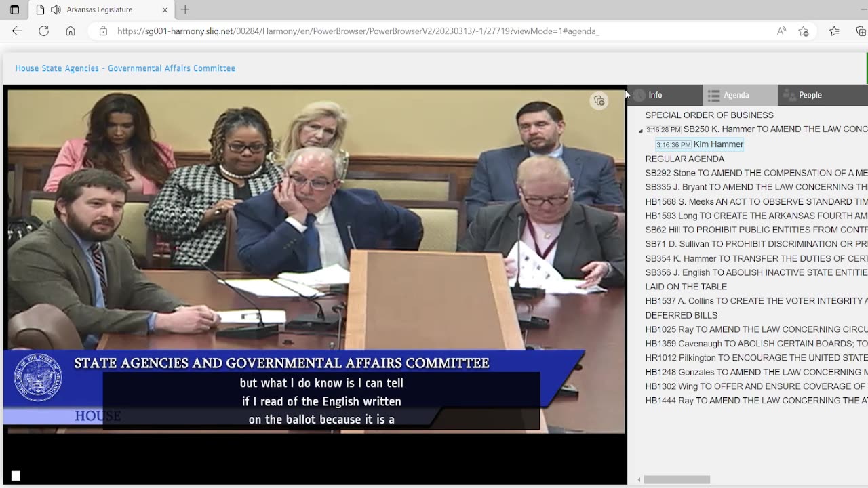This screenshot has width=868, height=488.
Task: Collapse the SB250 K. Hammer agenda item
Action: 641,130
